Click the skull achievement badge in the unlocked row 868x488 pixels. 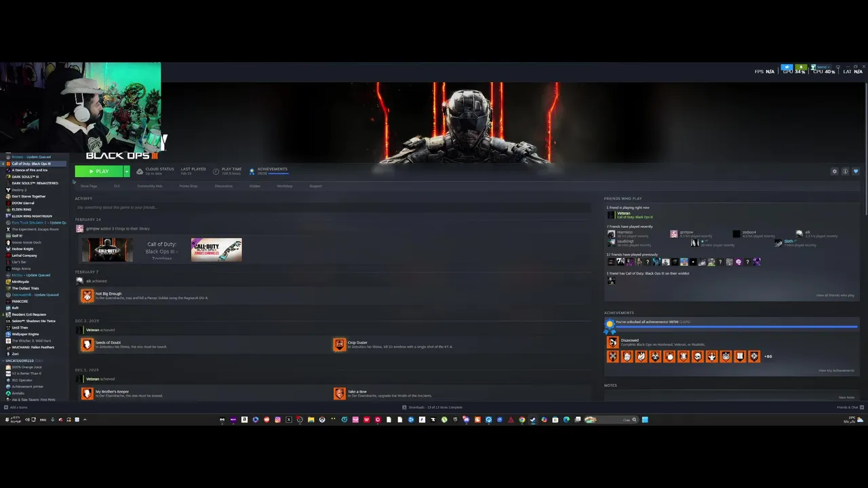click(697, 357)
